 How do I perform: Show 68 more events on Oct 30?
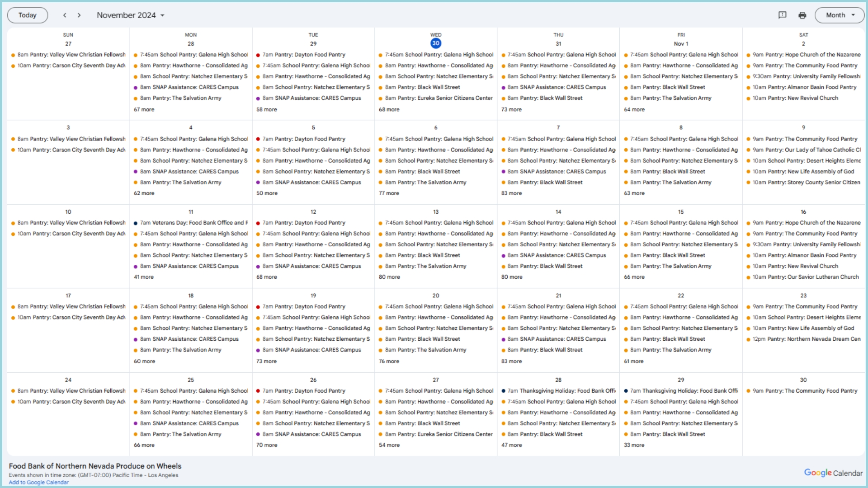[x=389, y=109]
